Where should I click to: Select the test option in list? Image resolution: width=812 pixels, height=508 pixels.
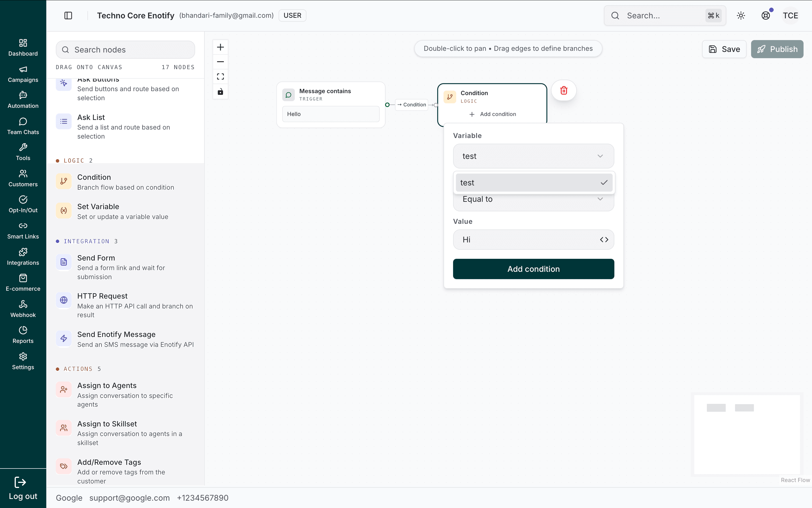[x=534, y=182]
